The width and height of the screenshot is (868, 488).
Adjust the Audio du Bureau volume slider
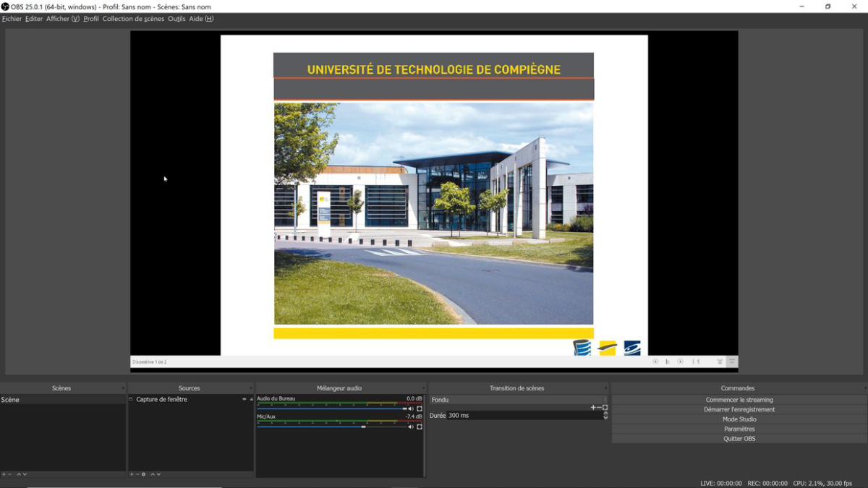pyautogui.click(x=332, y=408)
